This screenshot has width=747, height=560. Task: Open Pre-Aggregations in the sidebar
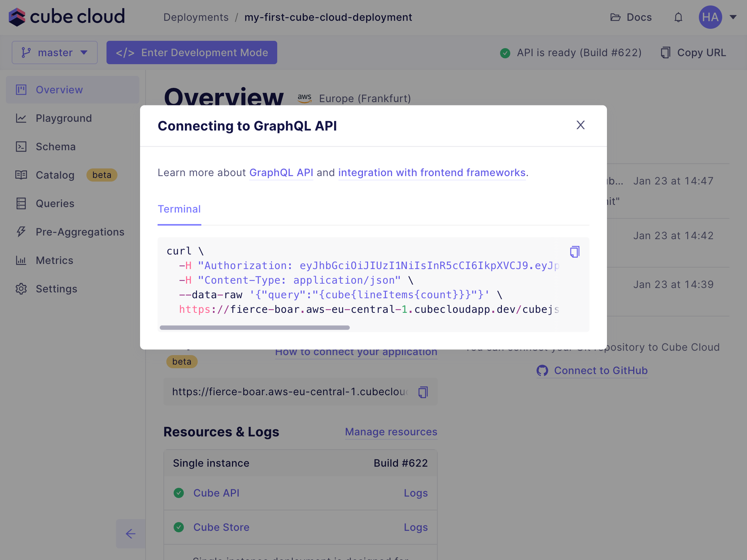point(73,232)
